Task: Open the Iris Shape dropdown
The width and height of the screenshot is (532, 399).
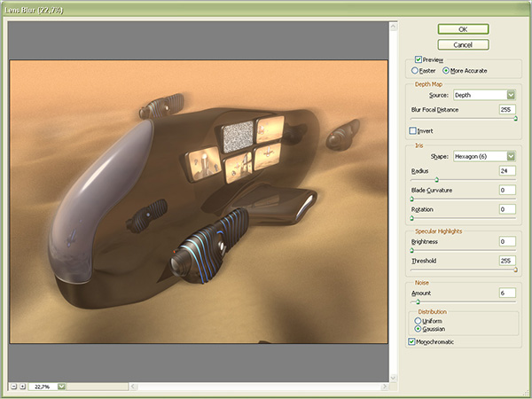Action: click(512, 154)
